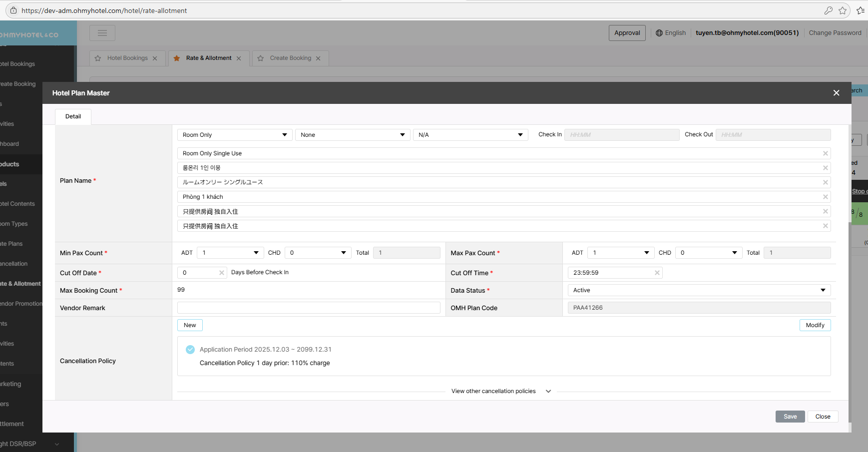868x452 pixels.
Task: Expand View other cancellation policies
Action: pos(500,391)
